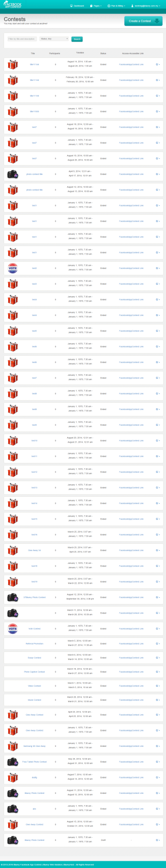Click the gift box icon for Samsung S5 Give Away
Image resolution: width=166 pixels, height=868 pixels.
coord(13,746)
